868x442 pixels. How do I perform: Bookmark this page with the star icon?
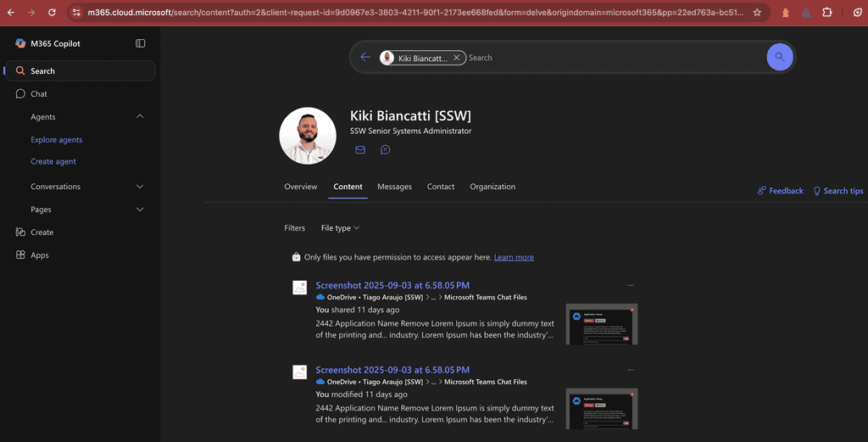pyautogui.click(x=757, y=13)
